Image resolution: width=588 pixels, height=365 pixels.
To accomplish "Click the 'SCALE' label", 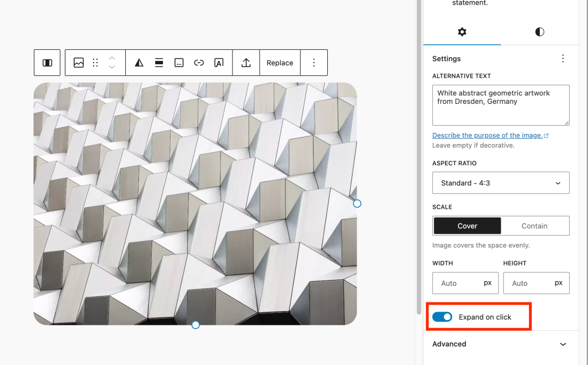I will (442, 207).
